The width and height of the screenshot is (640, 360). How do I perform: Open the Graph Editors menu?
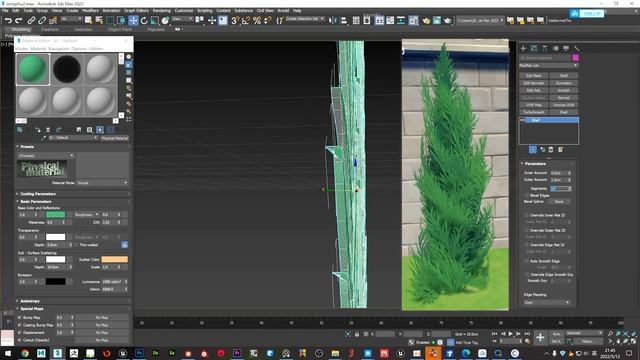[136, 11]
